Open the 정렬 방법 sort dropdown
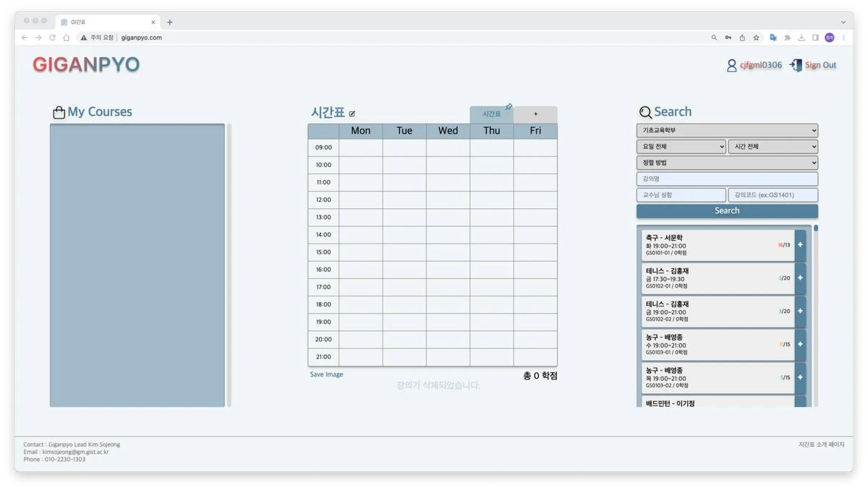Image resolution: width=868 pixels, height=490 pixels. point(727,163)
